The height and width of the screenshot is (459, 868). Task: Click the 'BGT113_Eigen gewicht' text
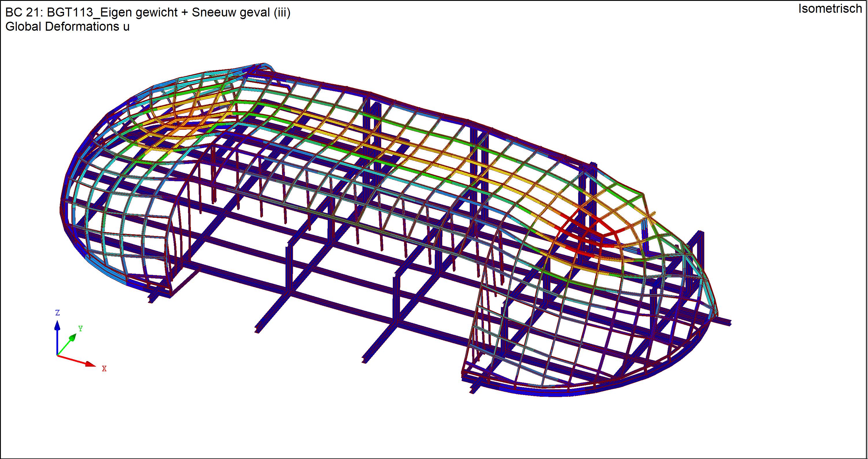(112, 12)
